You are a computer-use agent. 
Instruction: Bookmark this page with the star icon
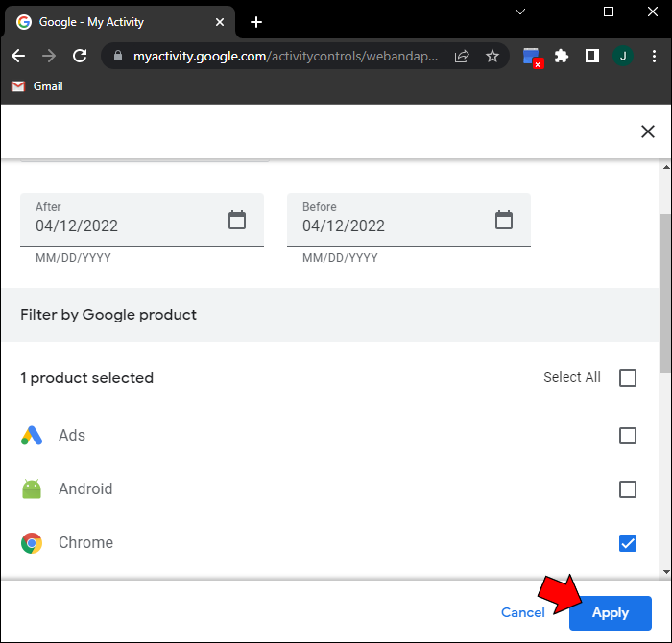(492, 57)
